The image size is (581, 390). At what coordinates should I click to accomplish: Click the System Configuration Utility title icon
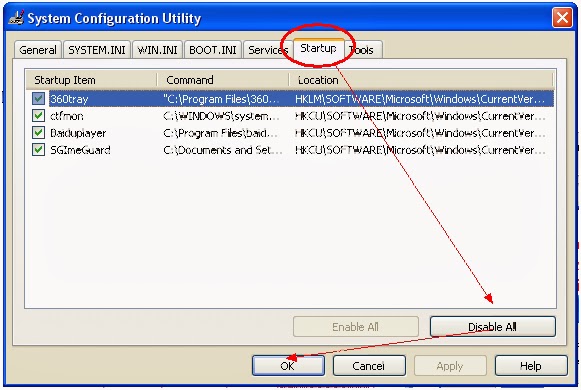point(16,18)
